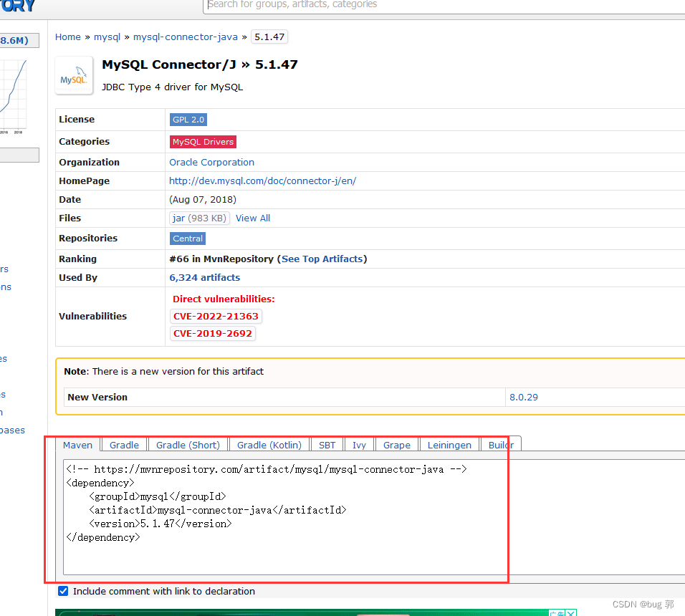
Task: Switch to the Gradle tab
Action: pos(124,445)
